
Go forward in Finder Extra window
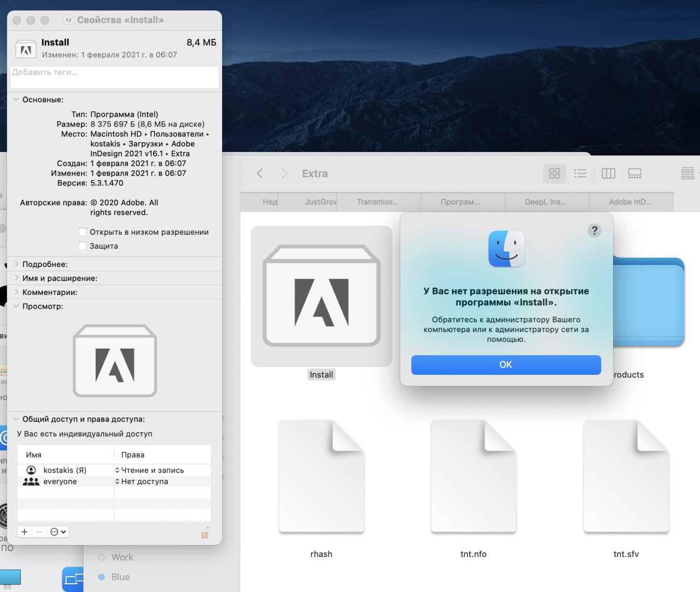284,173
